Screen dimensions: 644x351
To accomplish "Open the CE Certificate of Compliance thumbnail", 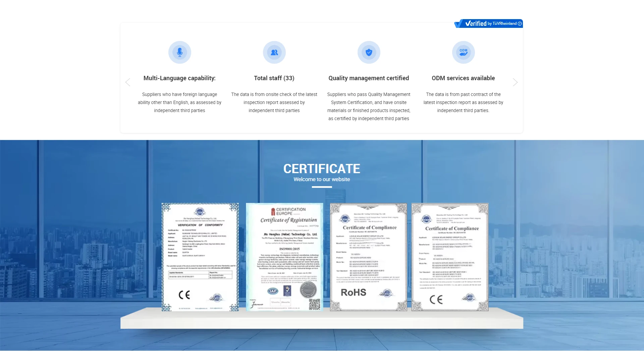I will [x=450, y=257].
